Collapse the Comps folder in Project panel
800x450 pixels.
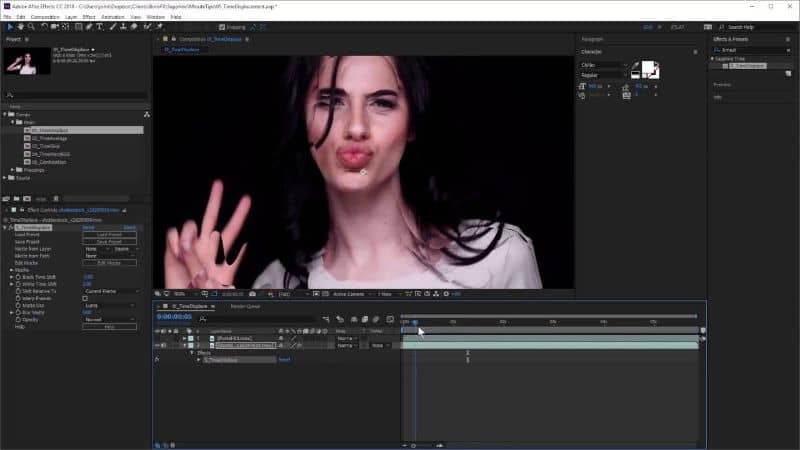click(5, 114)
